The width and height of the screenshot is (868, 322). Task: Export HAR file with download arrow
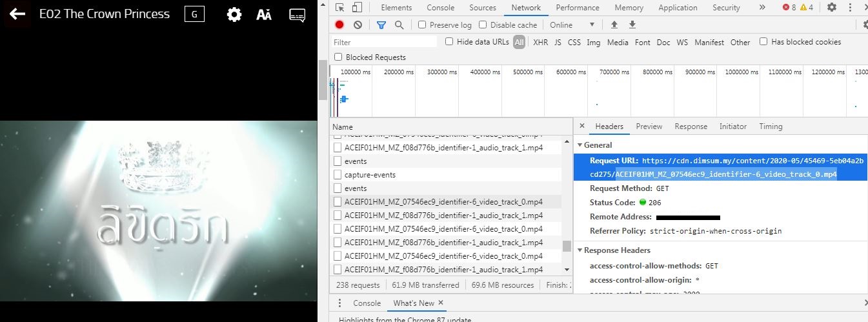pyautogui.click(x=632, y=25)
